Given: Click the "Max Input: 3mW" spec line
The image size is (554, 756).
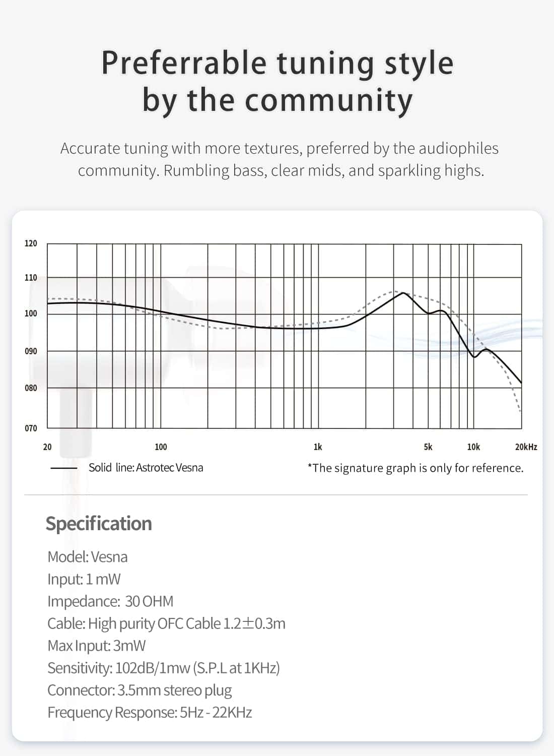Looking at the screenshot, I should point(97,646).
